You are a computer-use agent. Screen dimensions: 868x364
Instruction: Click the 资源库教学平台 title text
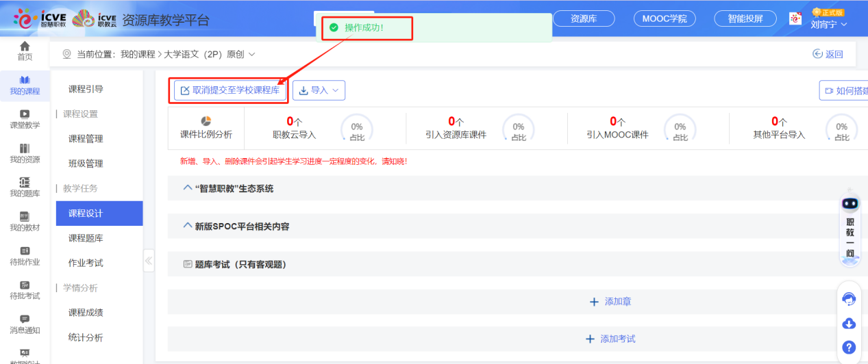pyautogui.click(x=165, y=20)
